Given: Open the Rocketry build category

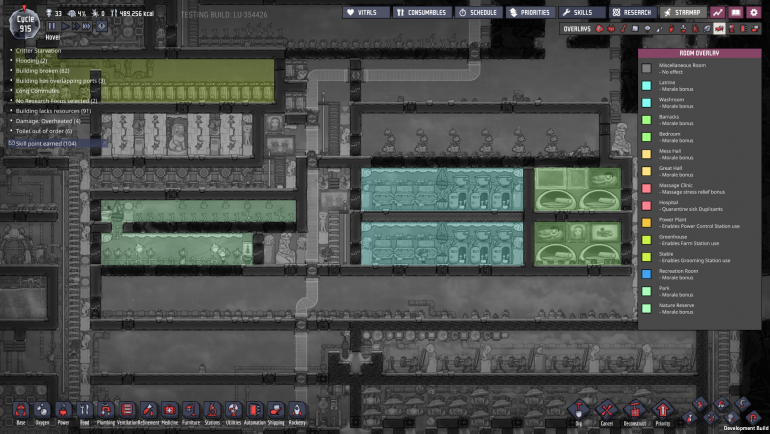Looking at the screenshot, I should tap(297, 410).
